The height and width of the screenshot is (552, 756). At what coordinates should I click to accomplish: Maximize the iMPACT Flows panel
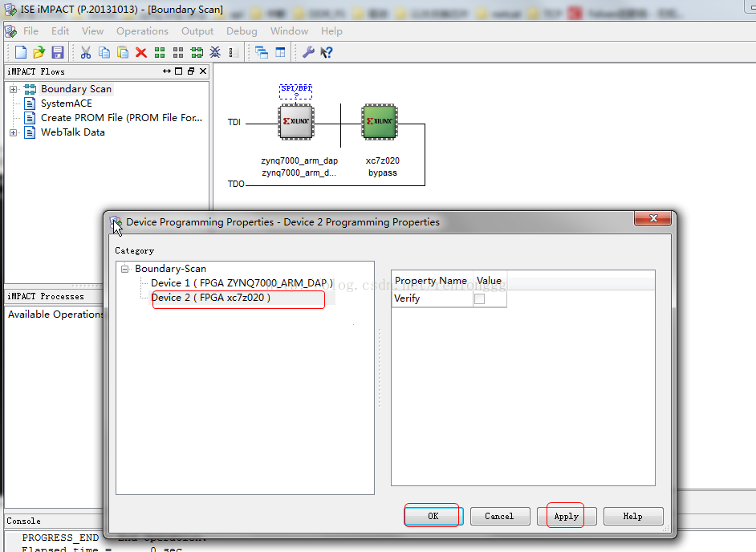point(178,71)
